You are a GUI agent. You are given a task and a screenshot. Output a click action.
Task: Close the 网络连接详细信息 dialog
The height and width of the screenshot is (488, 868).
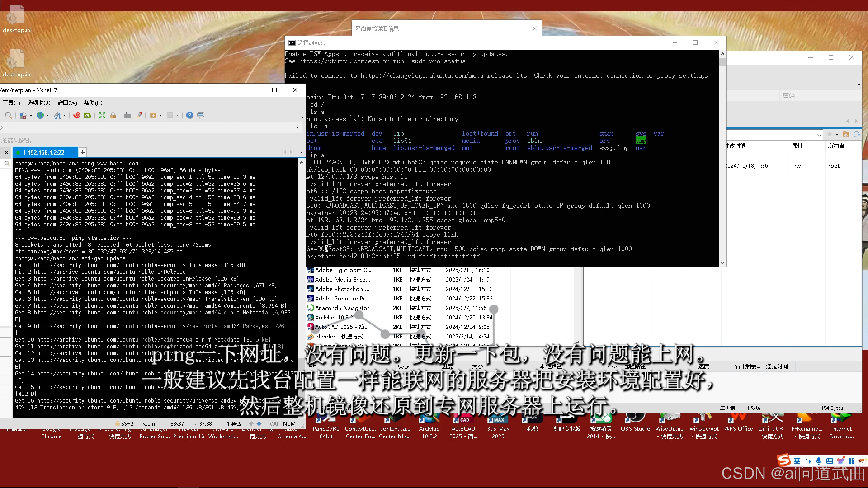(535, 28)
